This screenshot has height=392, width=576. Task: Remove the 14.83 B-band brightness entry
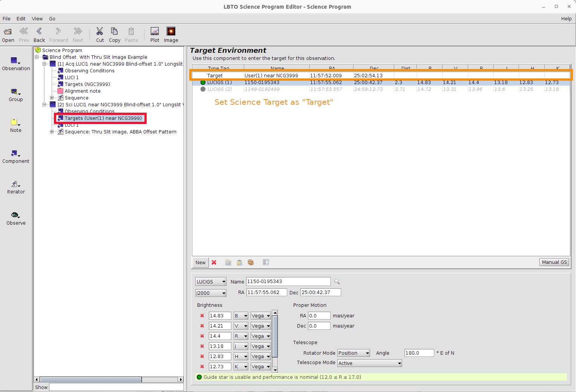(x=202, y=316)
